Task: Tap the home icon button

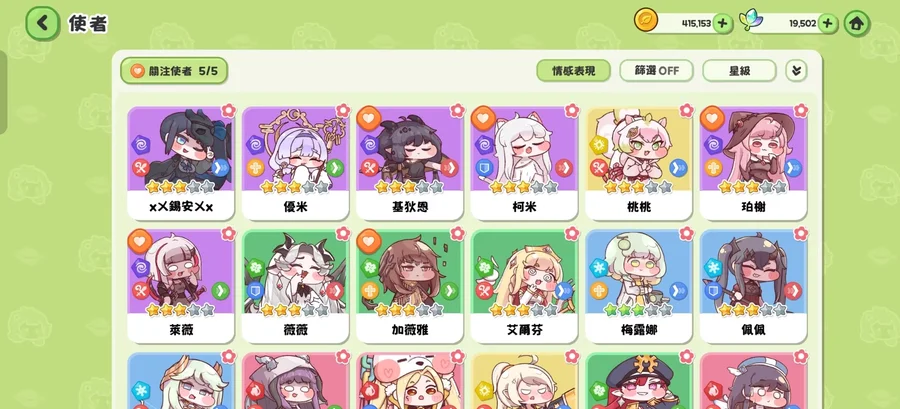Action: coord(856,23)
